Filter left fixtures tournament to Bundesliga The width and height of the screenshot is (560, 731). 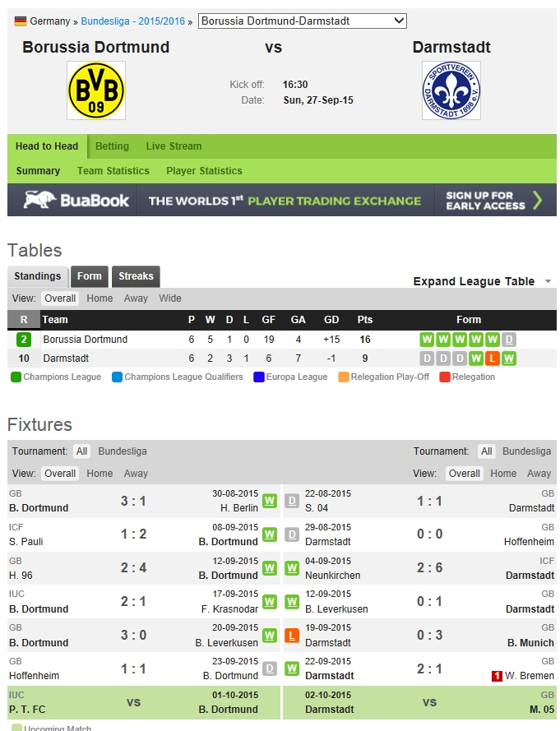(123, 451)
